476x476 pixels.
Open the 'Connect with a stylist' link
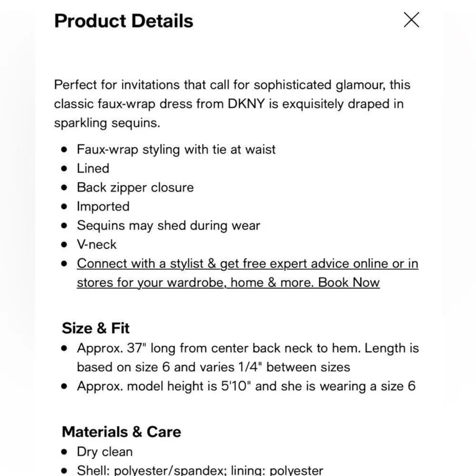click(x=247, y=264)
